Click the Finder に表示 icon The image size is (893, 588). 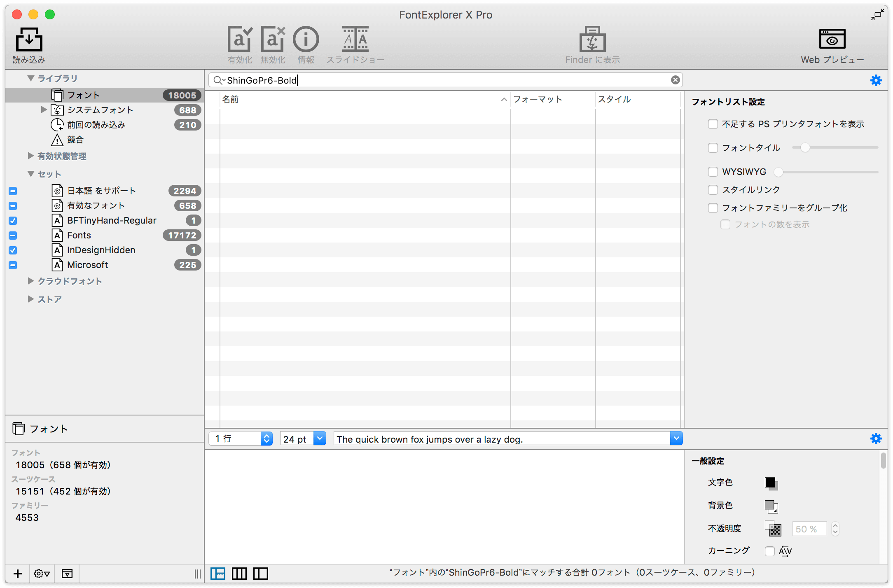tap(592, 40)
